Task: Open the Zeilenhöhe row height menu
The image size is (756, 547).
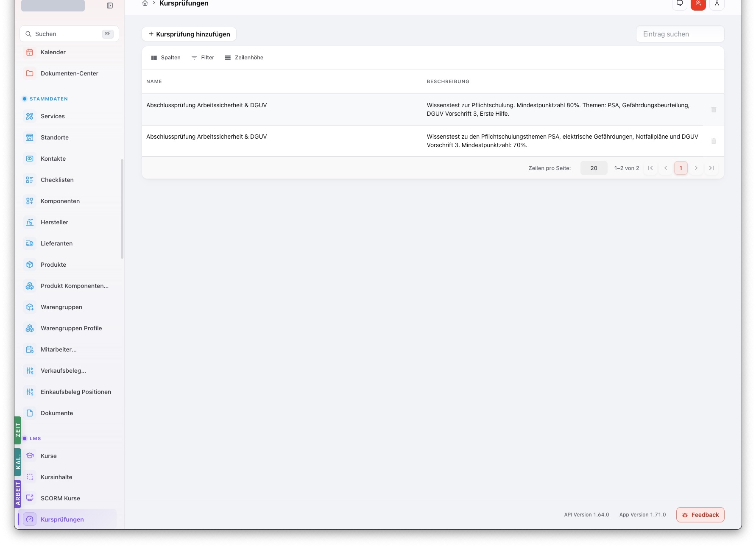Action: click(244, 58)
